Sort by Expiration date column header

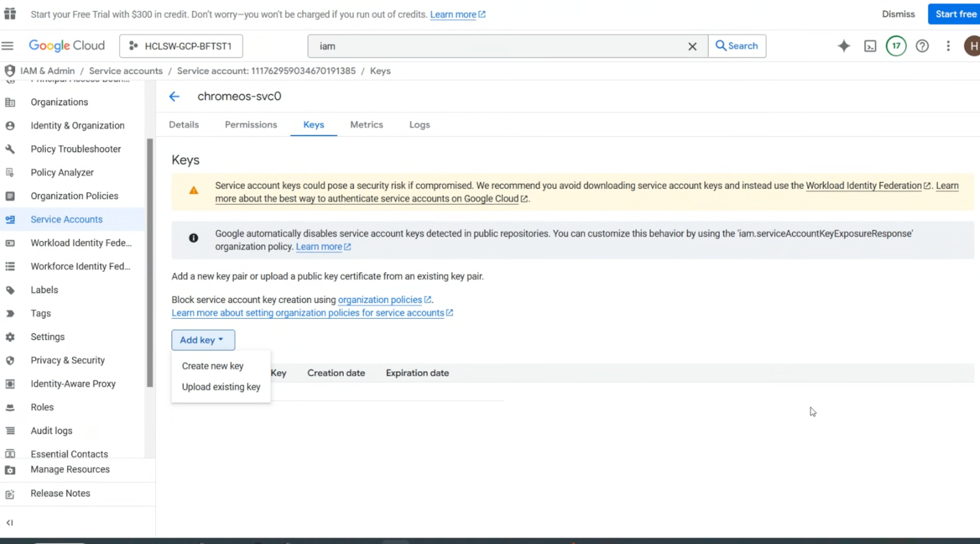point(417,373)
